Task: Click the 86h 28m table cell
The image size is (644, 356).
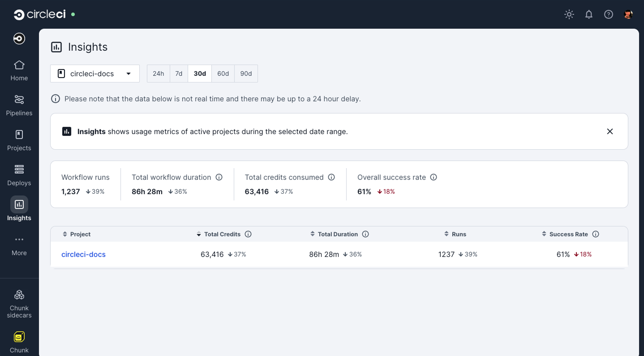Action: (x=324, y=254)
